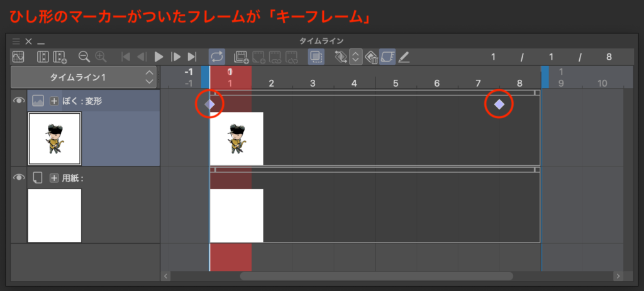644x291 pixels.
Task: Click the image layer icon beside ぼく
Action: [x=38, y=101]
